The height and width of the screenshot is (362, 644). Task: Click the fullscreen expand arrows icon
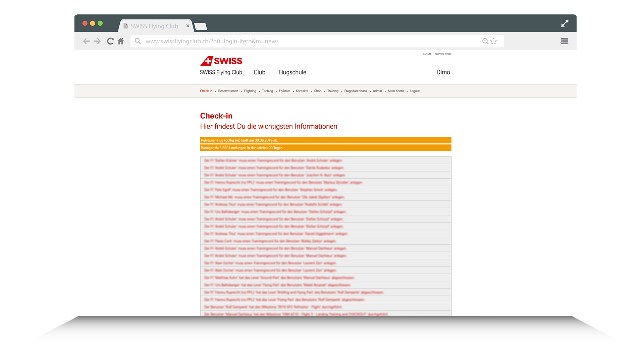(x=565, y=23)
